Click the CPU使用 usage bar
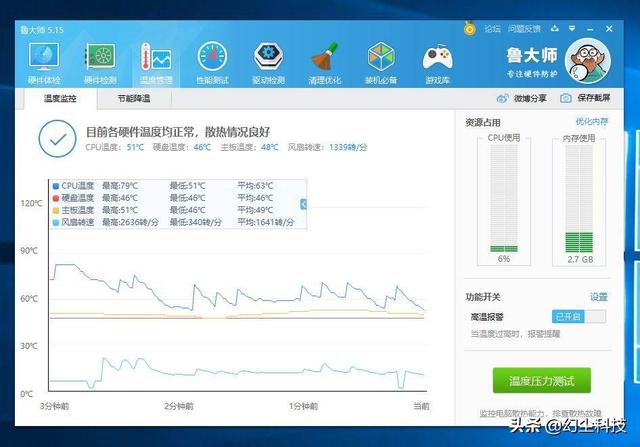Screen dimensions: 640x447 click(504, 198)
